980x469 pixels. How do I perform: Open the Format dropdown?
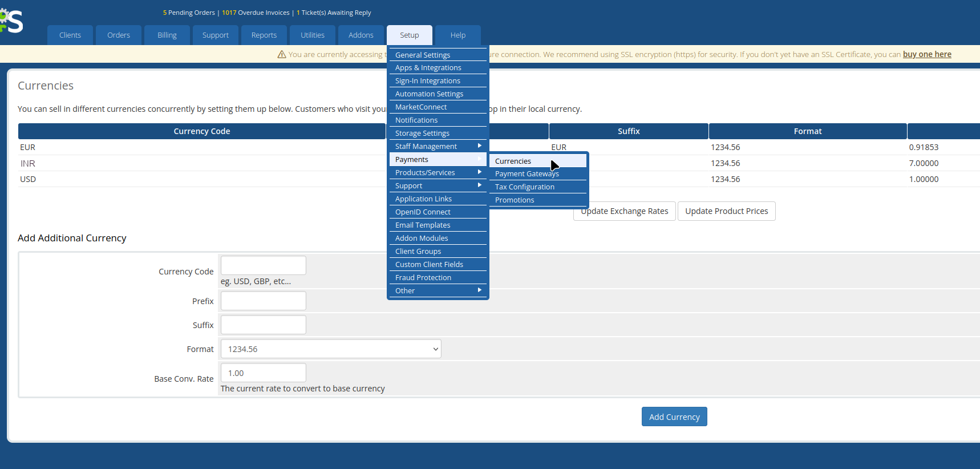click(331, 349)
